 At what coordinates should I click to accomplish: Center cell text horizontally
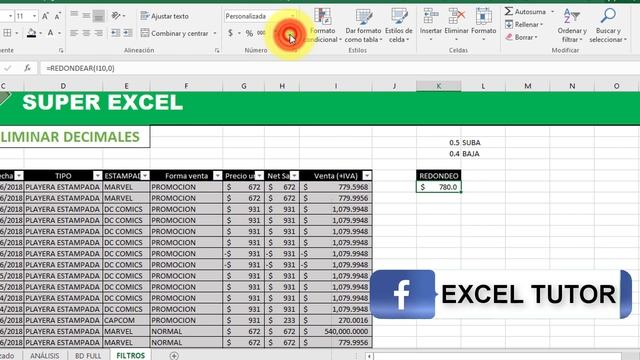click(x=87, y=33)
